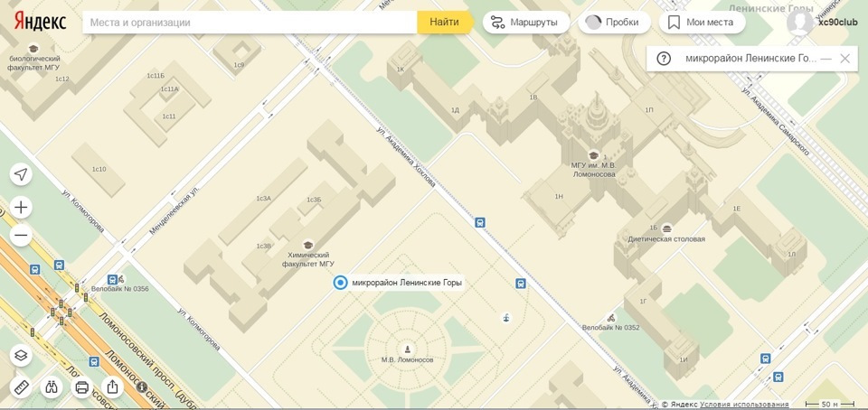Zoom out with the minus button
The height and width of the screenshot is (410, 868).
point(21,237)
